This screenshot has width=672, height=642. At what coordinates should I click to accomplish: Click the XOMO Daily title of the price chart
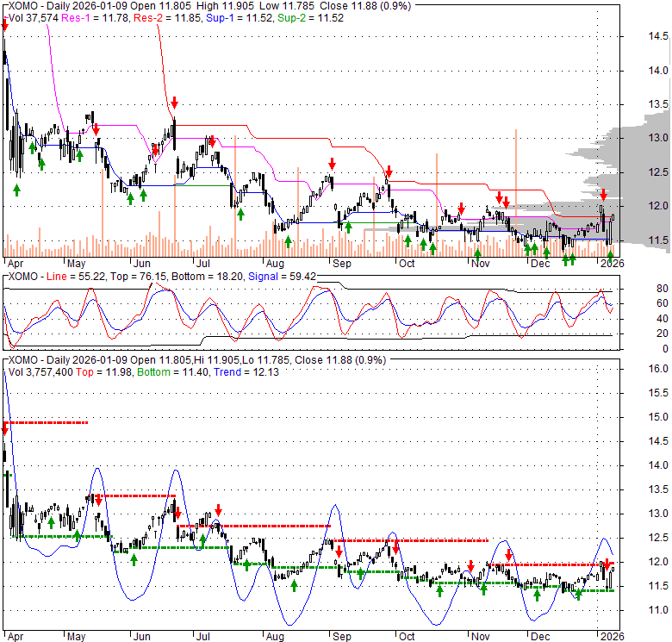point(60,5)
